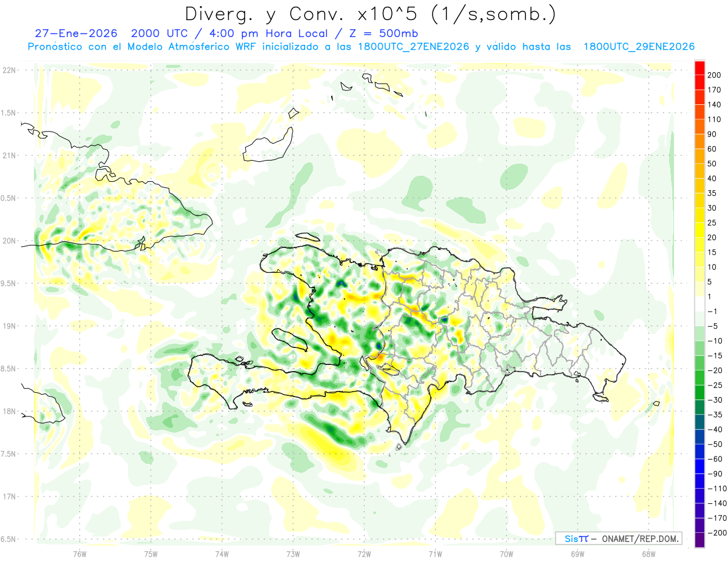Click the 74W longitude label
The width and height of the screenshot is (728, 562).
(221, 553)
